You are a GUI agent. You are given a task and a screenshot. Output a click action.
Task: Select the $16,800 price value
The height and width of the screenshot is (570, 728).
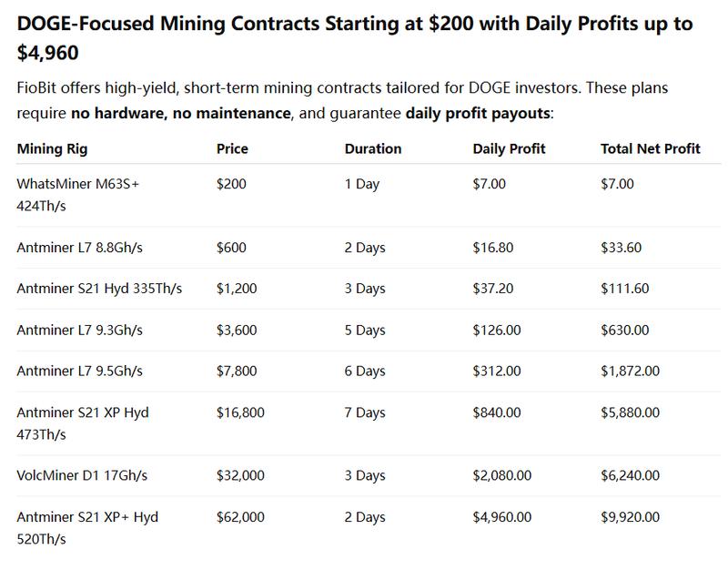click(x=240, y=412)
